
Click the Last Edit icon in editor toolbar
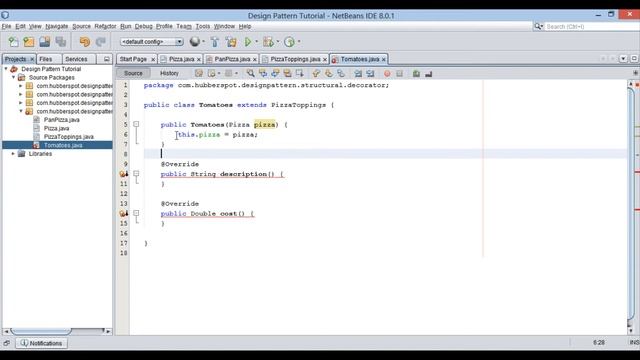click(x=199, y=73)
